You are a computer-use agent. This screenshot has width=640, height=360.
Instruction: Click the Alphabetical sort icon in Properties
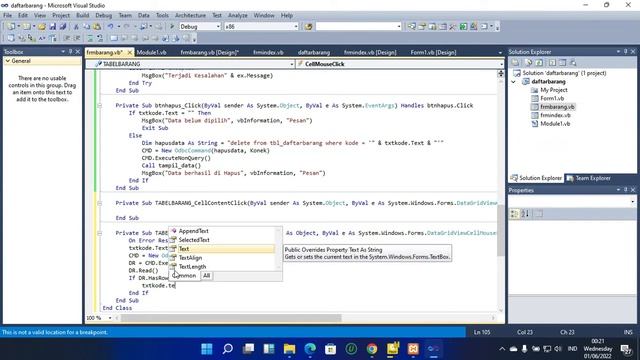coord(525,213)
